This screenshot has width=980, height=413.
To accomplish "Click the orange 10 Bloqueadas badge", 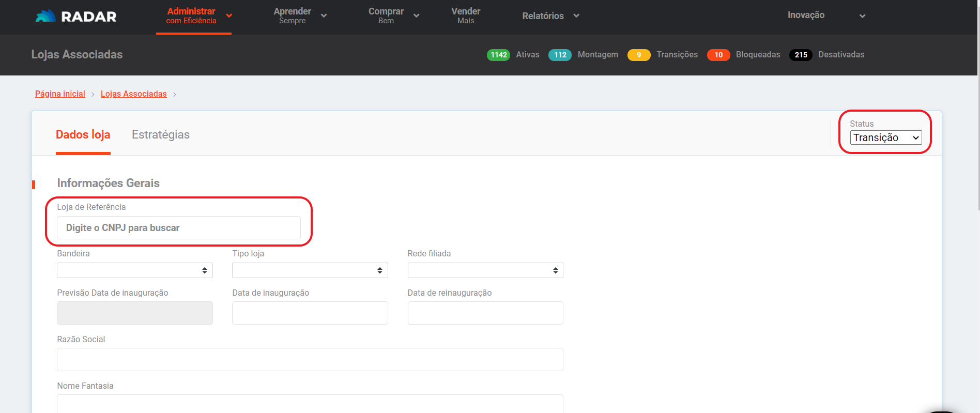I will [718, 55].
